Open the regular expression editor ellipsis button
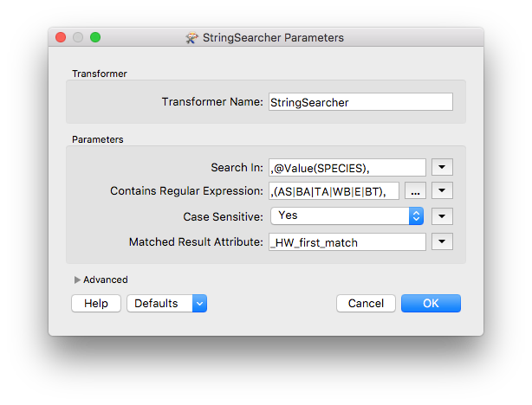The width and height of the screenshot is (532, 405). pyautogui.click(x=415, y=190)
